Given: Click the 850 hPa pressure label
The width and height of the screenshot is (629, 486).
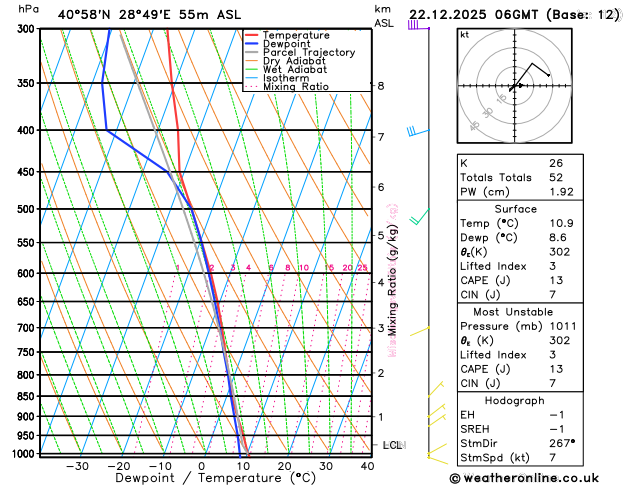Looking at the screenshot, I should pos(28,396).
